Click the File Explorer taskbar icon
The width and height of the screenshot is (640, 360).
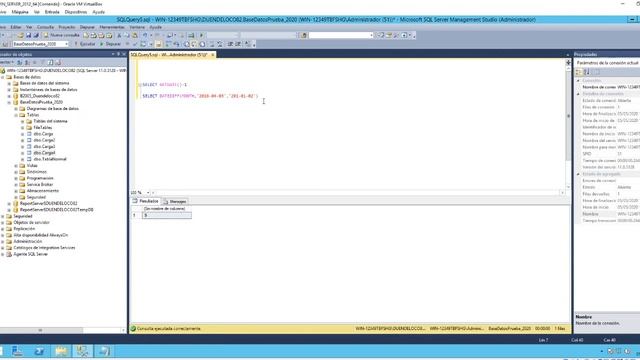tap(61, 351)
